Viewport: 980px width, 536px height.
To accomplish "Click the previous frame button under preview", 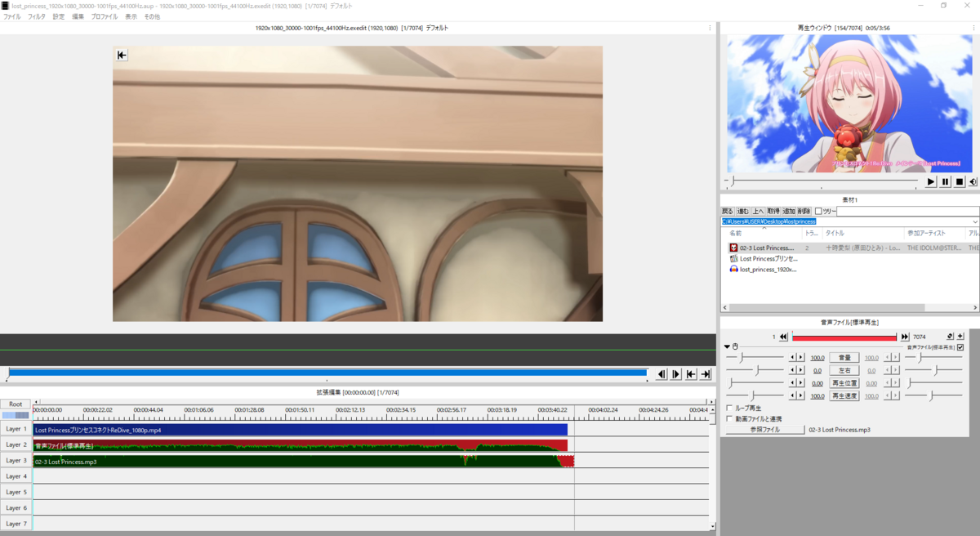I will click(662, 374).
